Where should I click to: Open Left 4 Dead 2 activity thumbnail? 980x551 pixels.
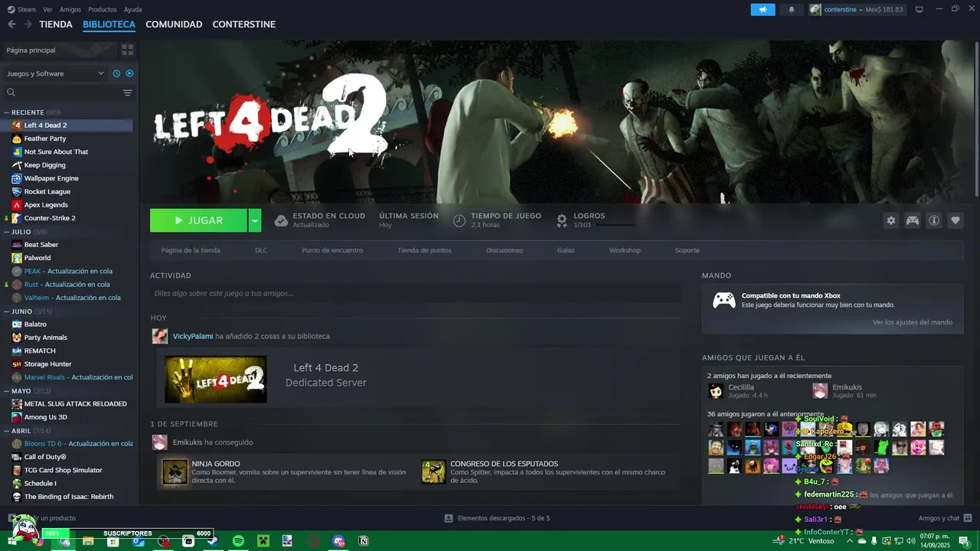pyautogui.click(x=216, y=379)
